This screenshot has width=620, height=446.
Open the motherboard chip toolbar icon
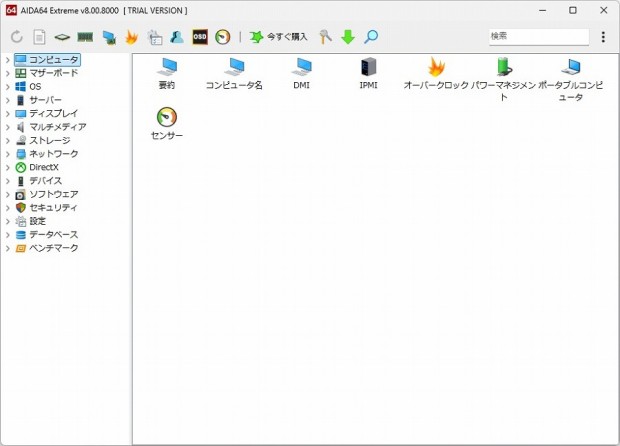pyautogui.click(x=62, y=37)
